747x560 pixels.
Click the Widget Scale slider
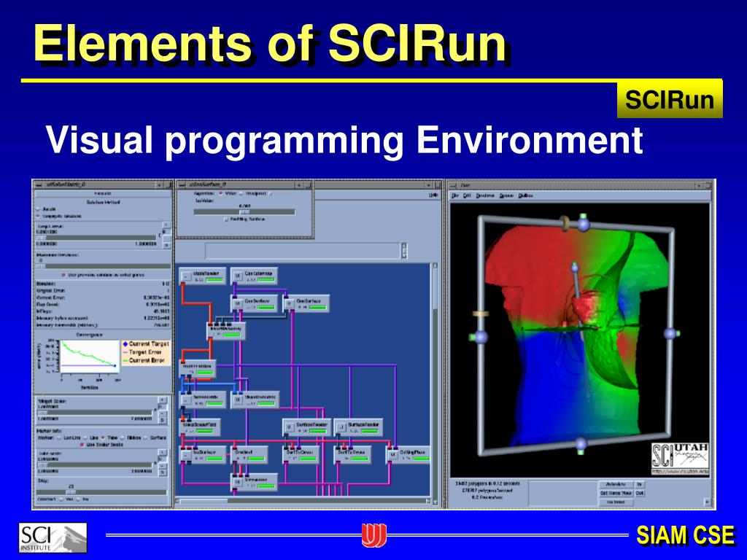click(x=96, y=413)
